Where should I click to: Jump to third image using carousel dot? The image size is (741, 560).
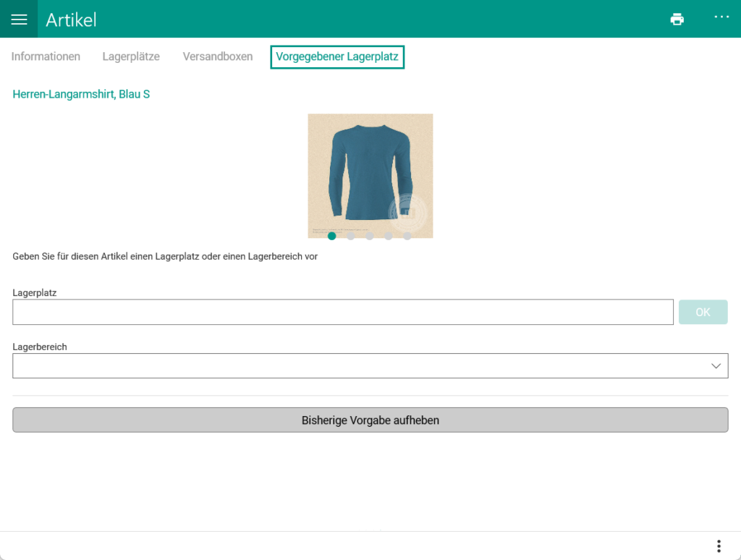370,236
